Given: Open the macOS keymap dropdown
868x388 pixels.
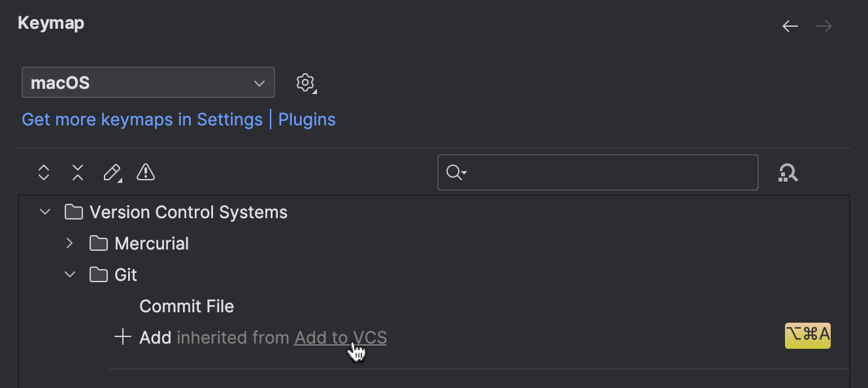Looking at the screenshot, I should tap(148, 82).
